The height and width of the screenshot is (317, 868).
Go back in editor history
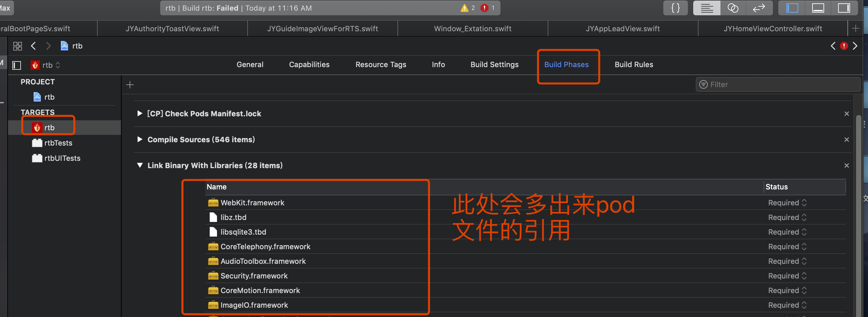point(33,46)
